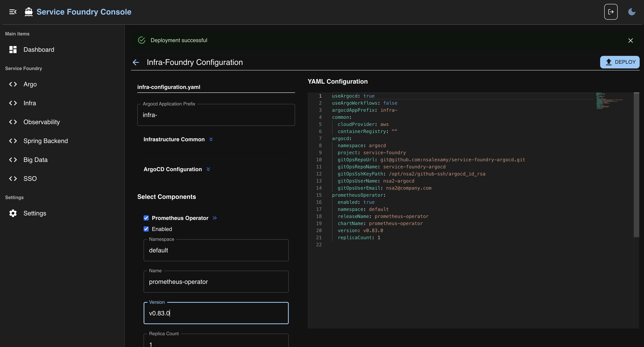Click the DEPLOY button
The width and height of the screenshot is (644, 347).
pos(620,62)
